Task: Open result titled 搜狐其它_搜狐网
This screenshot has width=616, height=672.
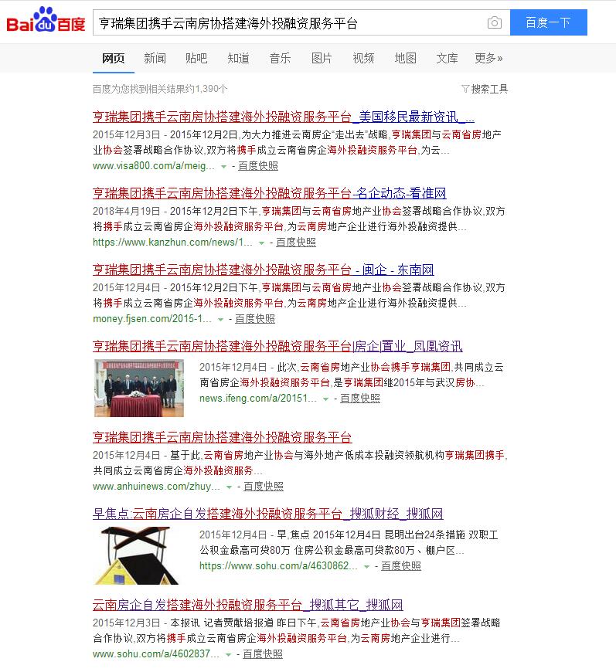Action: [248, 605]
